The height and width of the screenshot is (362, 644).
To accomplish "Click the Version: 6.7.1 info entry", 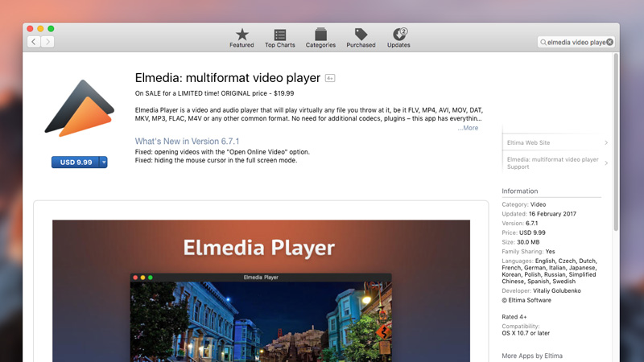I will click(519, 224).
